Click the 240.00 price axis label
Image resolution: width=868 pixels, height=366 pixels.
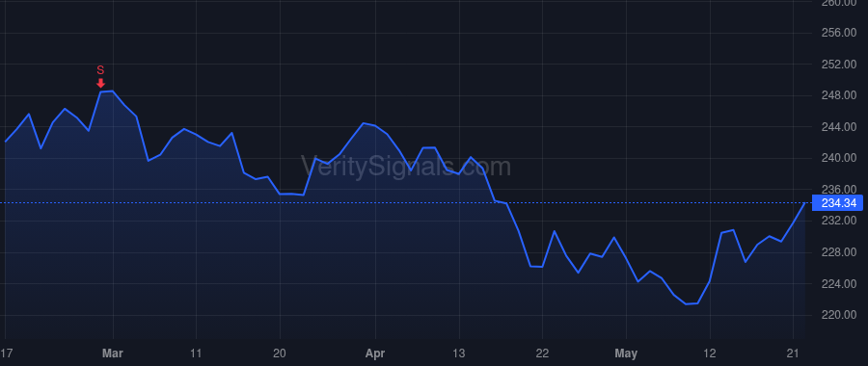[x=839, y=158]
